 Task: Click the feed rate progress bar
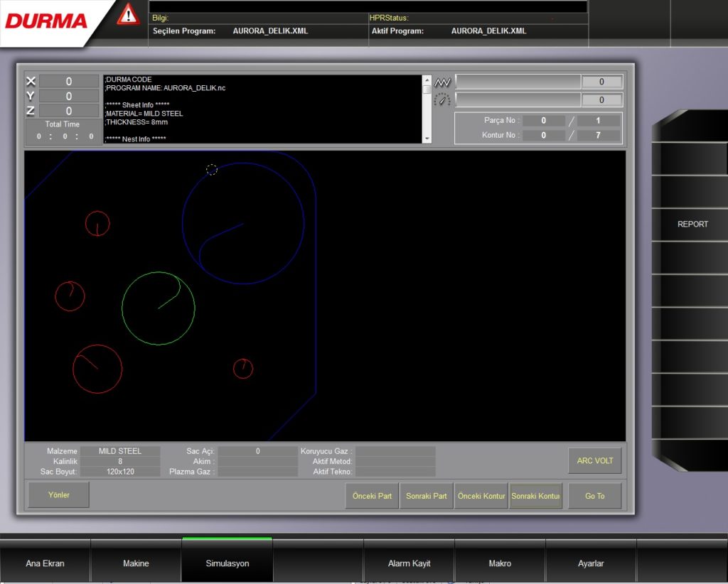518,82
